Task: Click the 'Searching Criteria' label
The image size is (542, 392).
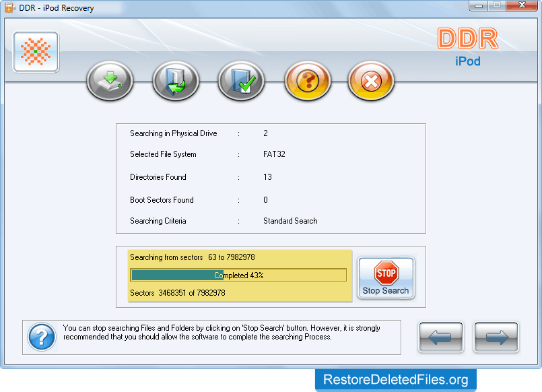Action: pyautogui.click(x=158, y=220)
